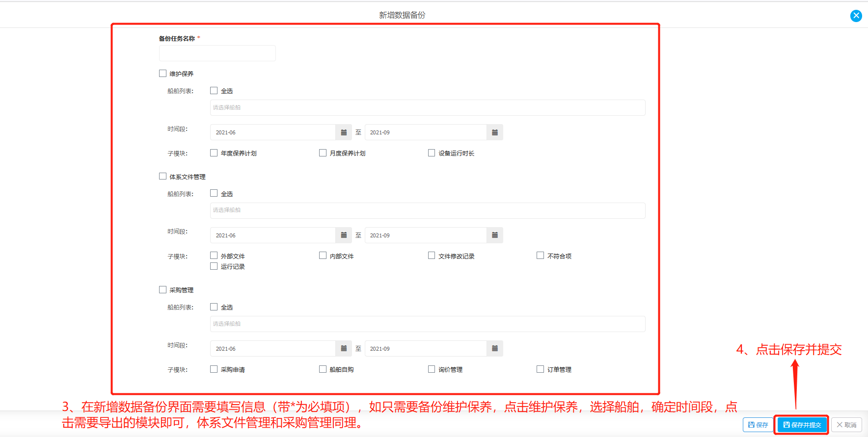Click the 维护保养 start date field 2021-06
The image size is (868, 437).
[273, 132]
